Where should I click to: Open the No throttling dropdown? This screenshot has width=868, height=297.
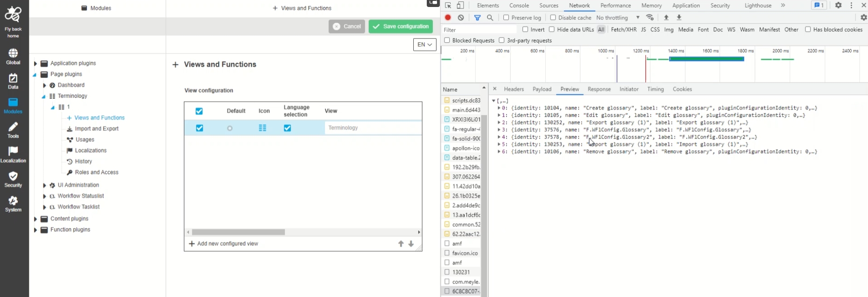(618, 18)
